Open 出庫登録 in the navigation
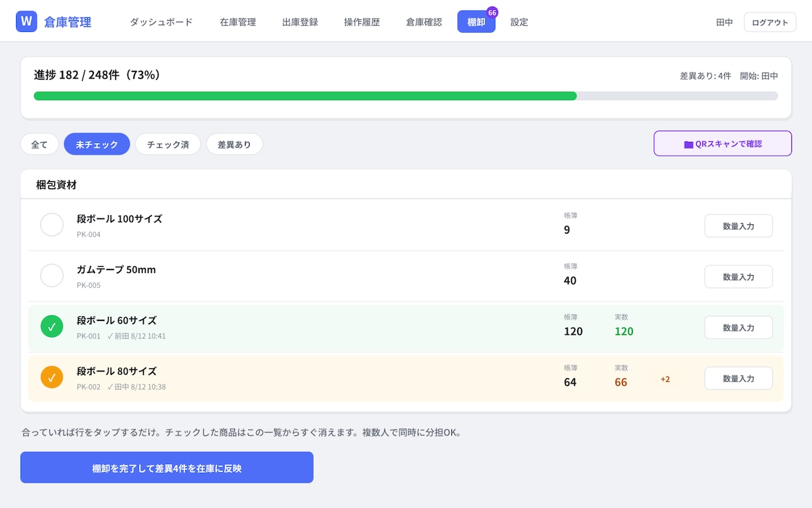This screenshot has height=508, width=812. click(x=300, y=22)
